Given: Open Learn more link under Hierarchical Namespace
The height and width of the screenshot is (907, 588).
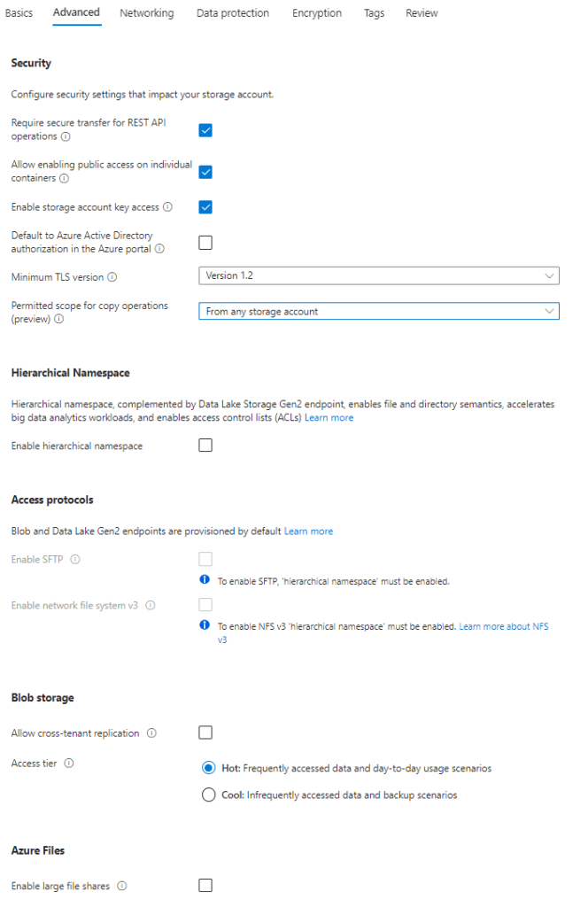Looking at the screenshot, I should point(329,417).
